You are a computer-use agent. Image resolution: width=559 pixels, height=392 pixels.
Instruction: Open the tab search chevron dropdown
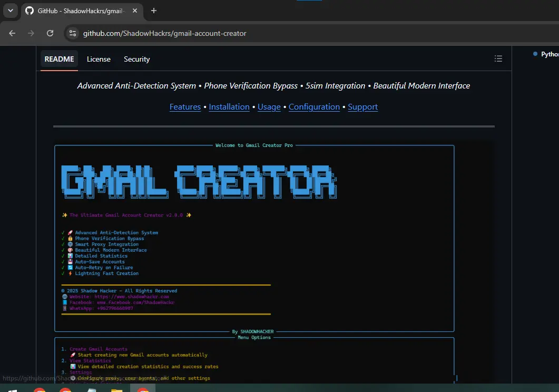tap(11, 11)
